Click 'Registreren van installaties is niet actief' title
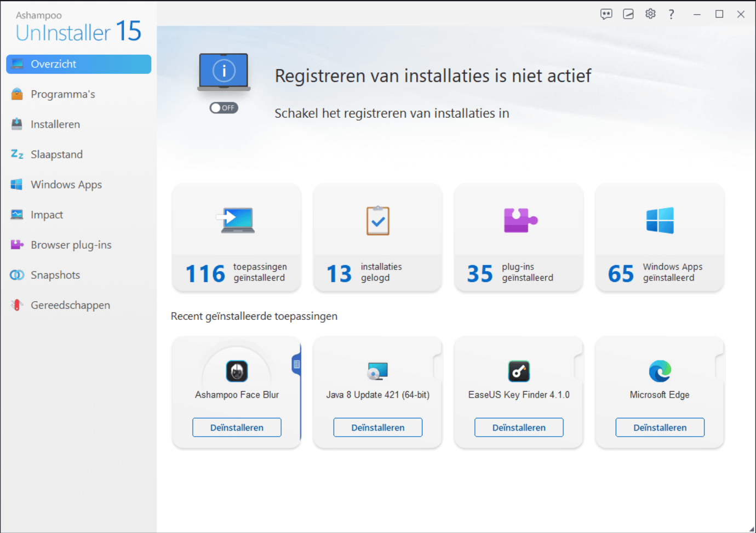Screen dimensions: 756x533 pyautogui.click(x=433, y=76)
